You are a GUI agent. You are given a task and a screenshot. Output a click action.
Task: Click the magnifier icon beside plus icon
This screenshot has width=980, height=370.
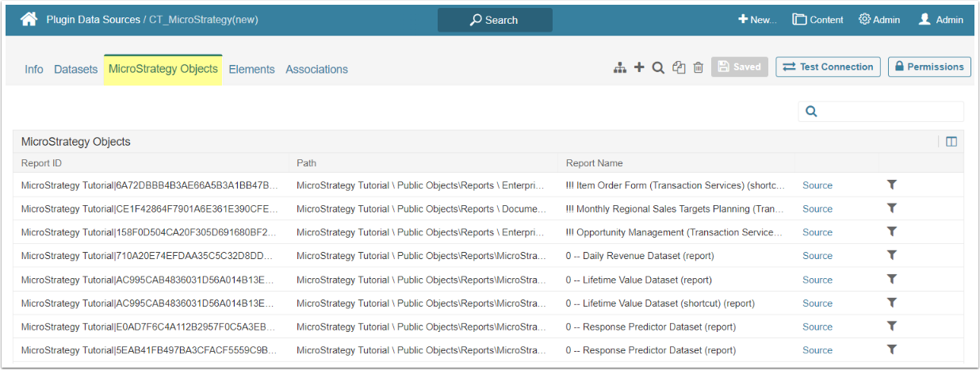point(658,68)
